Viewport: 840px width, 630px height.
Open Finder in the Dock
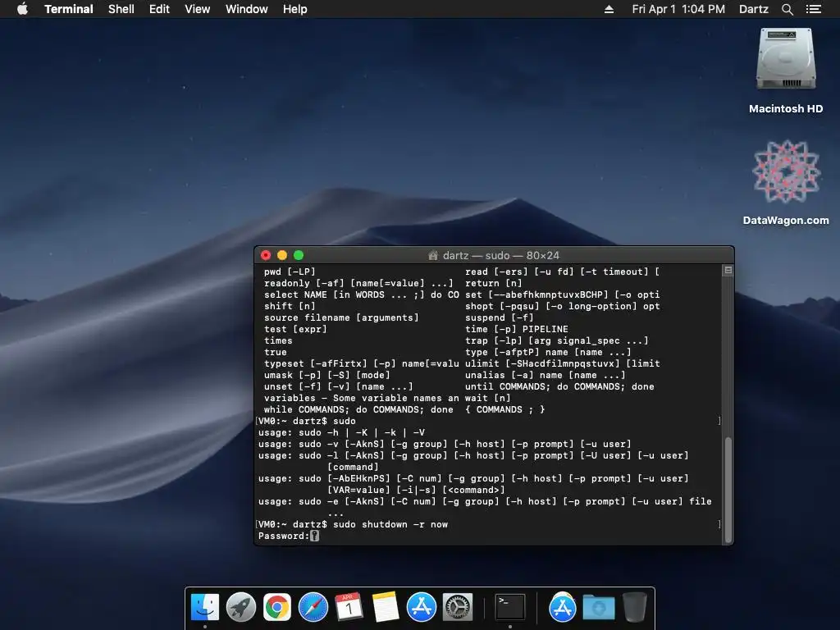click(x=205, y=608)
